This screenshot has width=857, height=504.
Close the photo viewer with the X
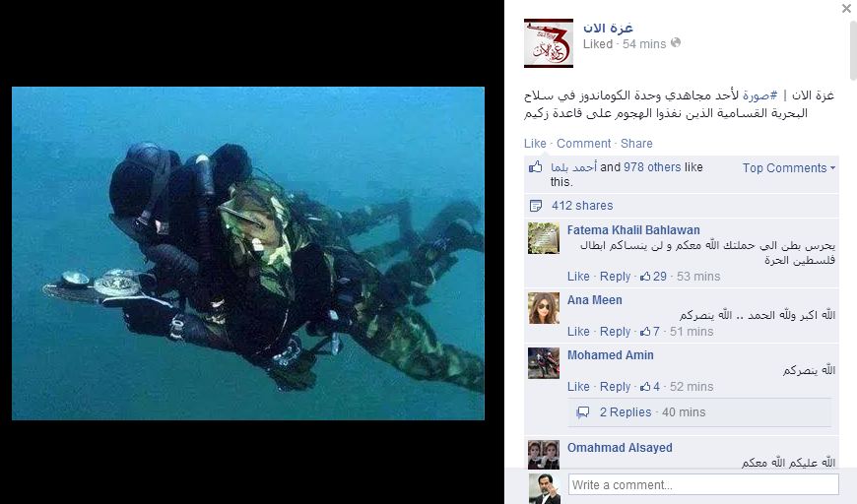846,9
